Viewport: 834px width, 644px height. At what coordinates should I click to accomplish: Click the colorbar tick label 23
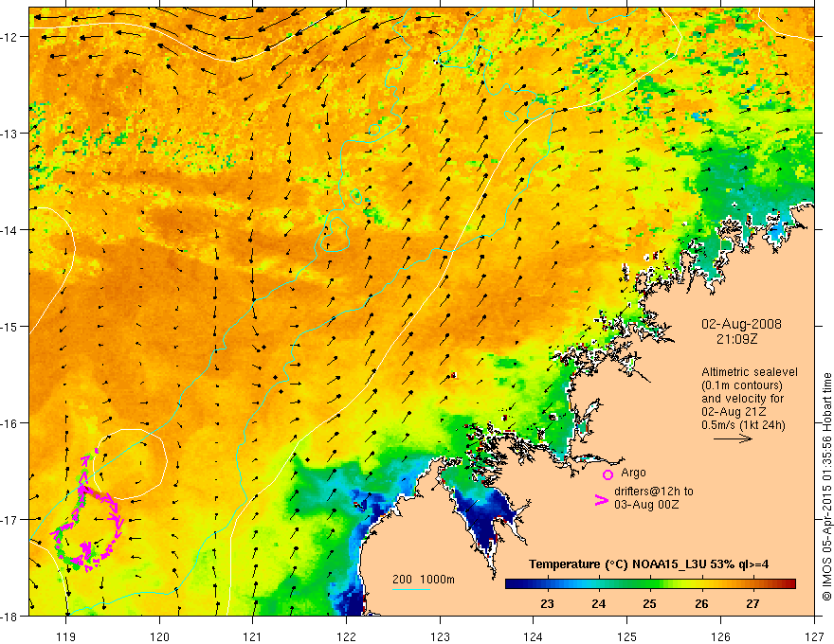point(547,604)
